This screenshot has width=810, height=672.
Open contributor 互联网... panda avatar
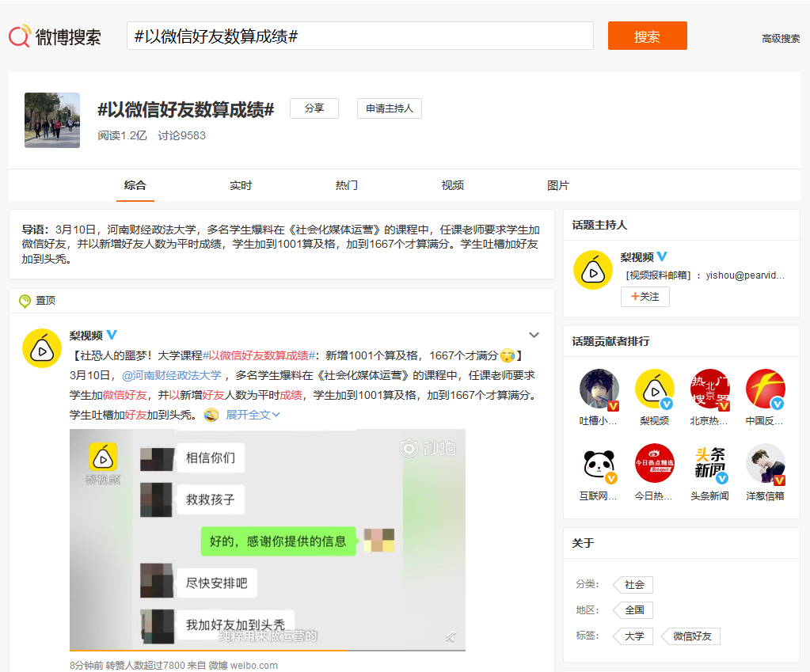pos(599,463)
